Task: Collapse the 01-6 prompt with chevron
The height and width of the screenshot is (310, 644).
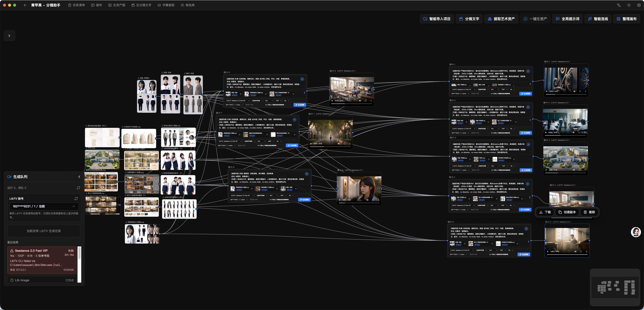Action: coord(302,79)
